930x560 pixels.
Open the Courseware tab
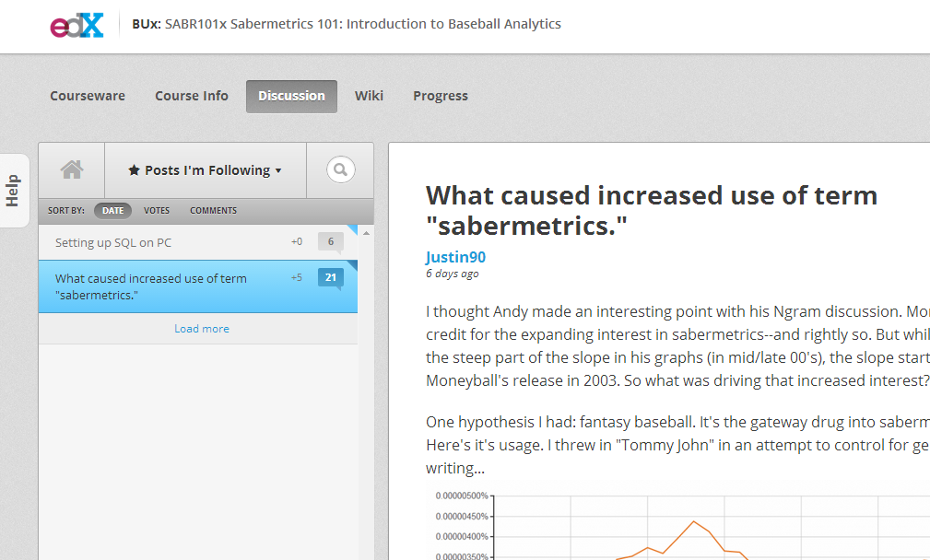(x=88, y=96)
